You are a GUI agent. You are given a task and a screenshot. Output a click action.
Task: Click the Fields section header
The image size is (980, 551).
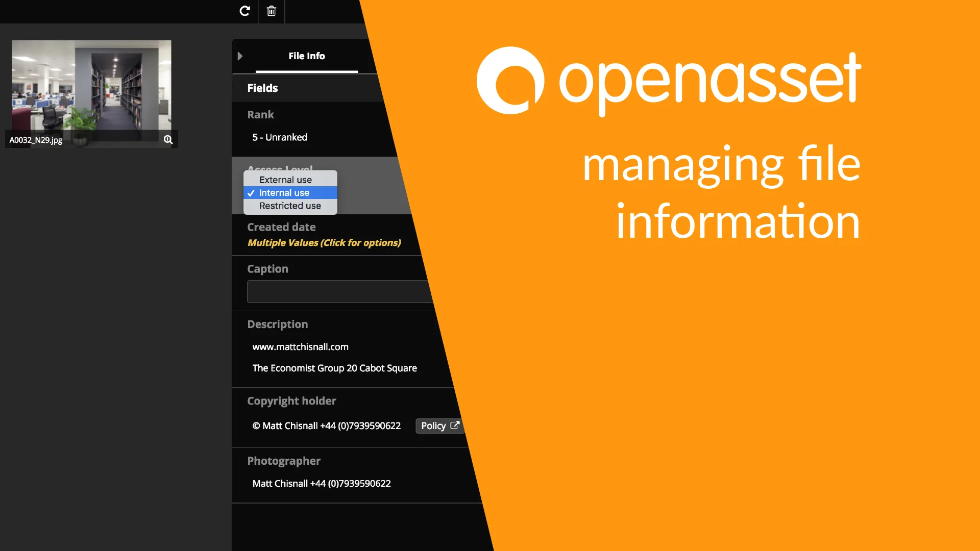click(x=263, y=88)
